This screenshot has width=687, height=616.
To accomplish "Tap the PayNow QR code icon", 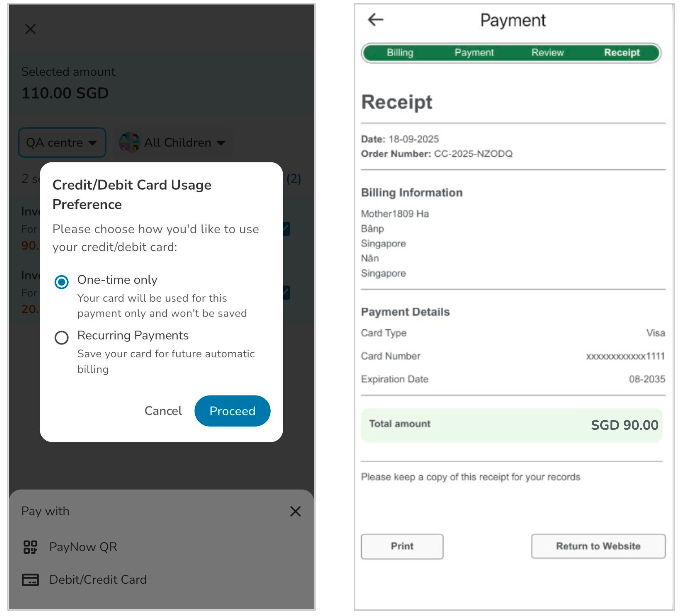I will [30, 547].
